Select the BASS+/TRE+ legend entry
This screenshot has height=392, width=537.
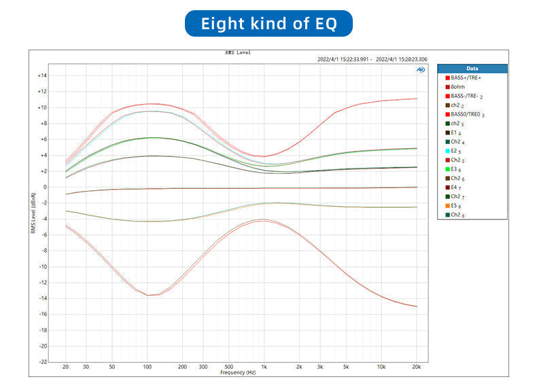466,78
